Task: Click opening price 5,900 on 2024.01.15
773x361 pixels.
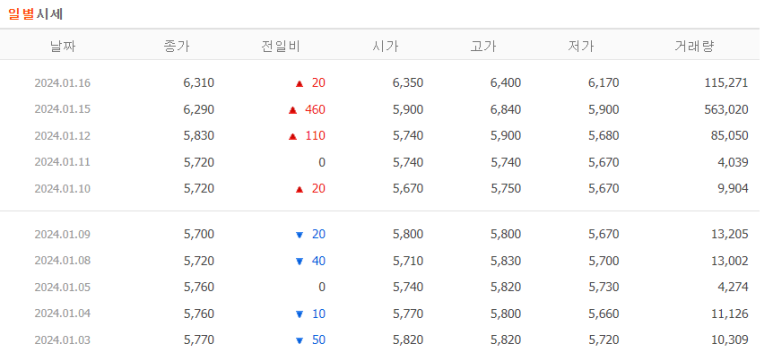Action: (x=408, y=109)
